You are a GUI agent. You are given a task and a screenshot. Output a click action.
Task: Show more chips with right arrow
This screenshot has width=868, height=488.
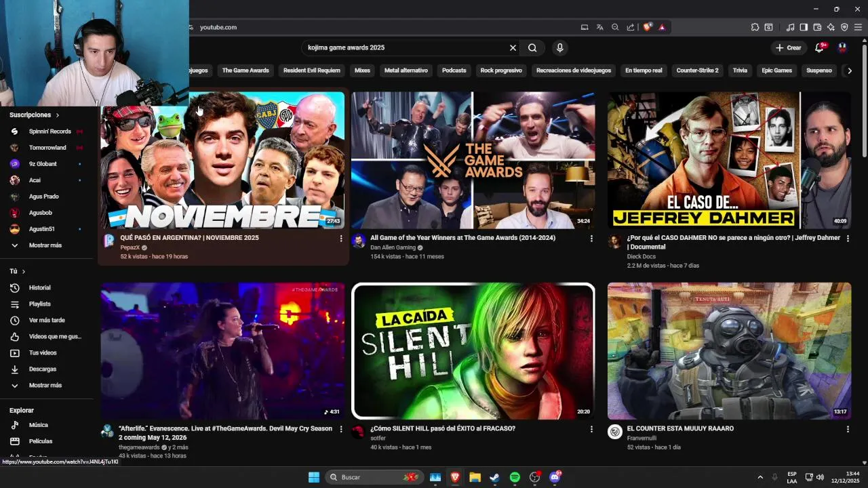tap(850, 70)
